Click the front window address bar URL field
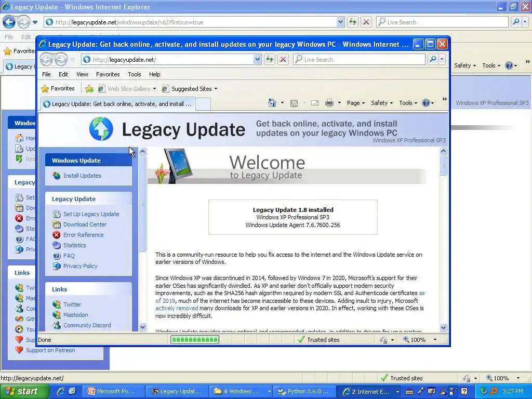The width and height of the screenshot is (532, 399). [171, 59]
